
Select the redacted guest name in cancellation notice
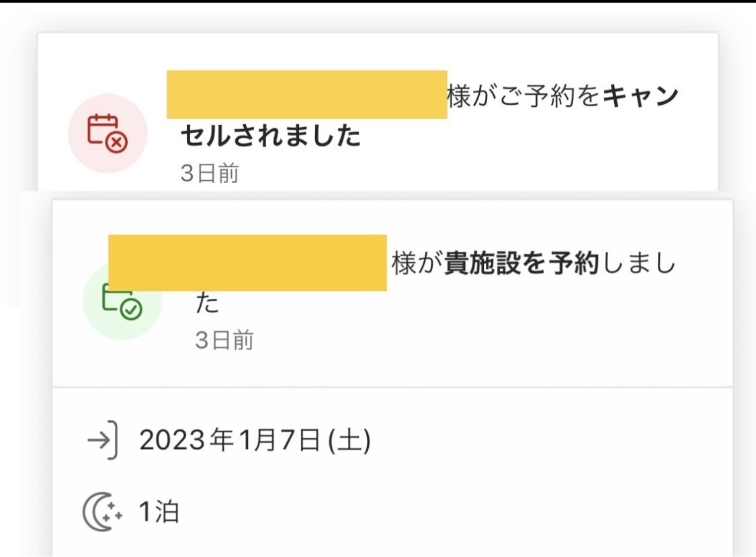coord(306,94)
